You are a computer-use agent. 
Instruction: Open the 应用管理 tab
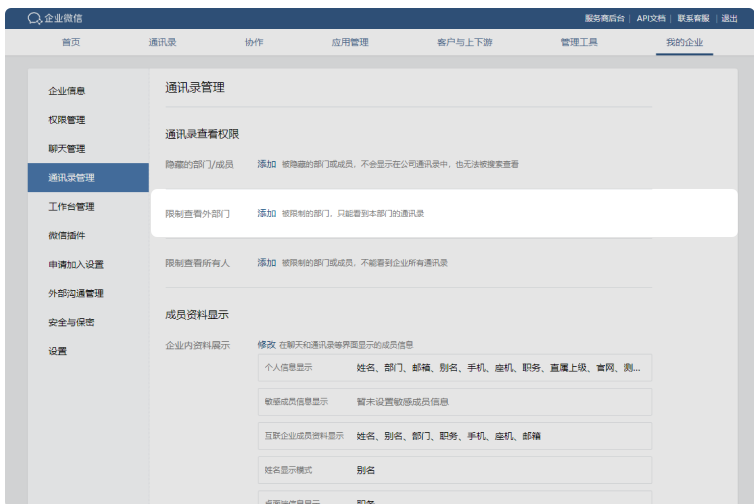click(350, 42)
